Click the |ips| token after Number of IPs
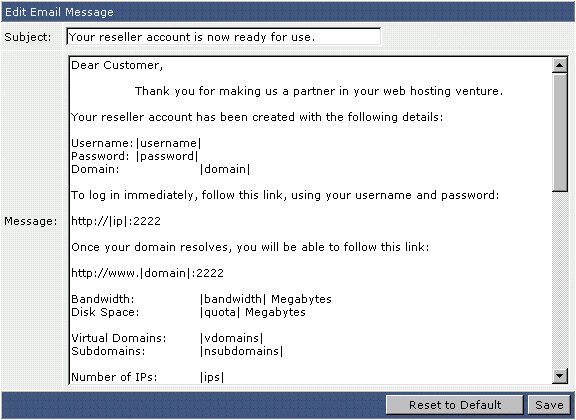 point(212,377)
